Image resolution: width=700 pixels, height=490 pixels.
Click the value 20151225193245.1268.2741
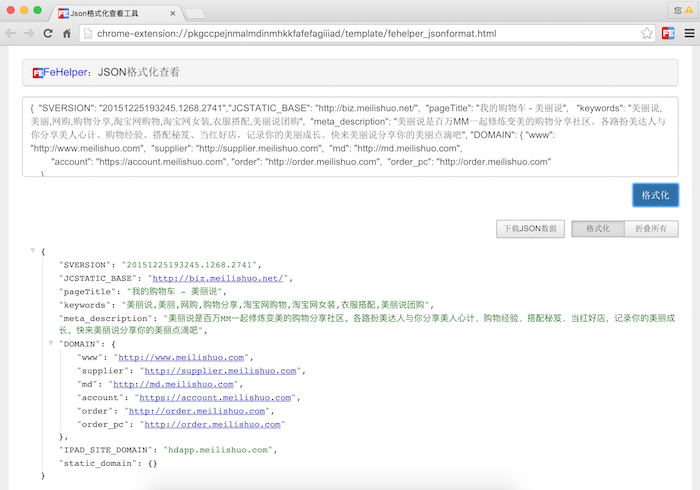point(189,265)
